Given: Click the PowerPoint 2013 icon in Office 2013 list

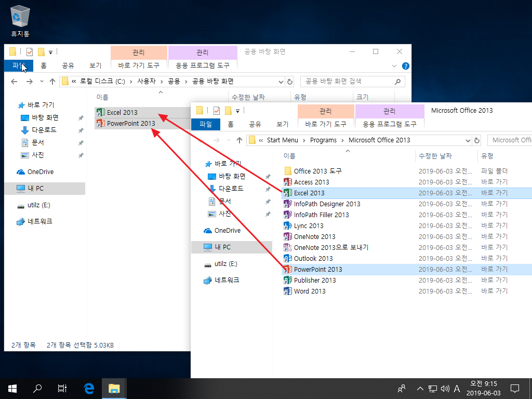Looking at the screenshot, I should (288, 270).
